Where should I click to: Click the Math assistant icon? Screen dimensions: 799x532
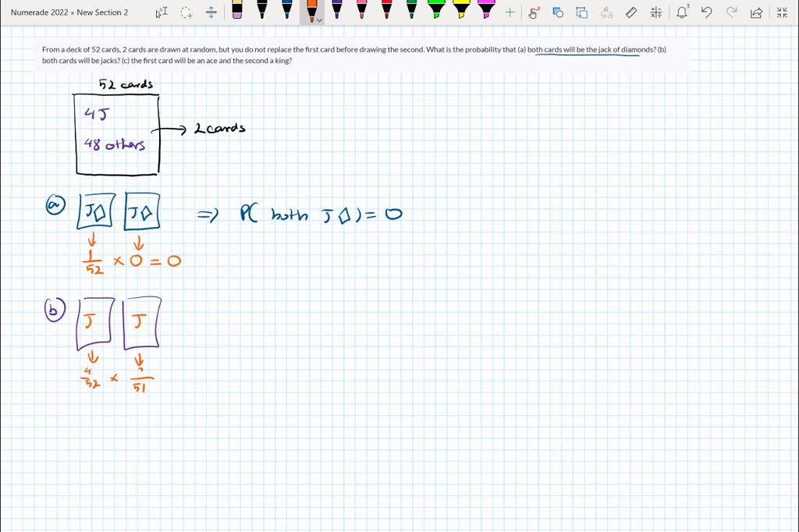pos(656,12)
